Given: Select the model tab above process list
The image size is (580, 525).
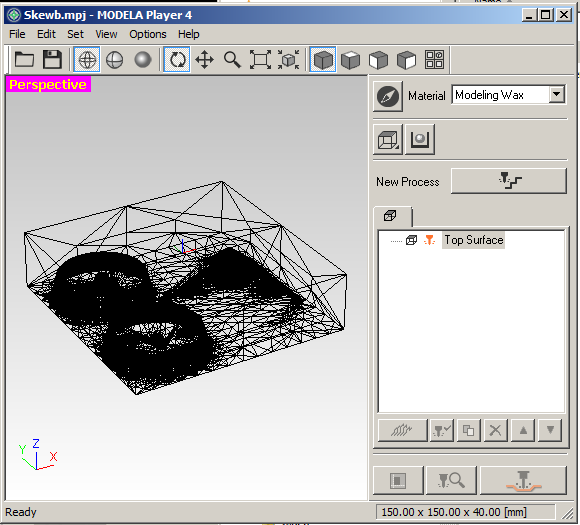Looking at the screenshot, I should (392, 216).
